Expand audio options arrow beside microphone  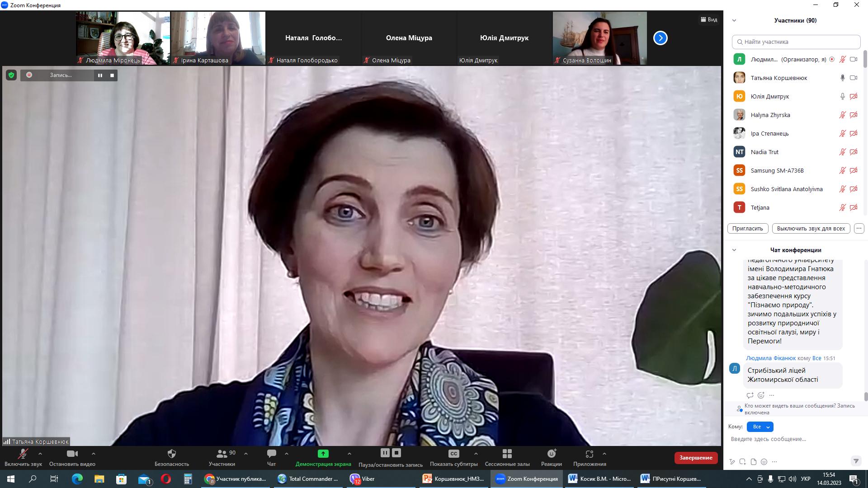[x=40, y=454]
